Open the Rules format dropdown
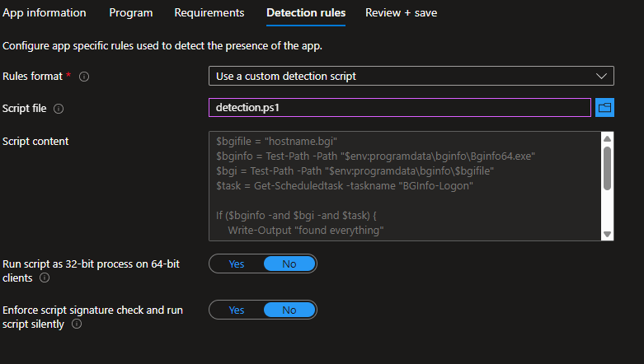Viewport: 644px width, 364px height. pos(411,77)
